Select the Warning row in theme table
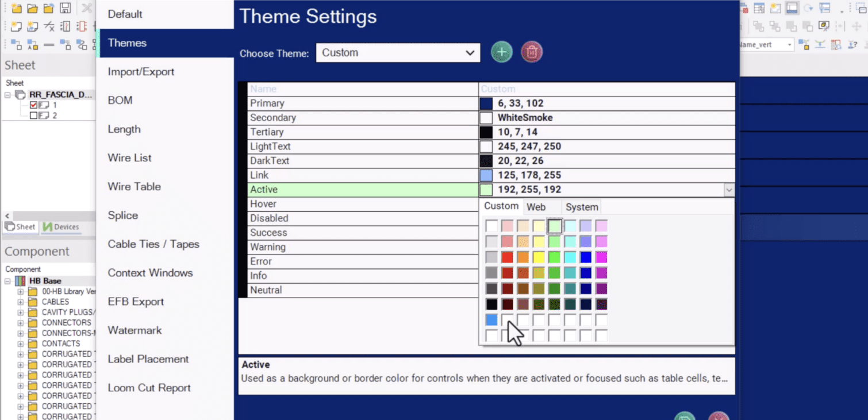This screenshot has height=420, width=868. [x=363, y=247]
